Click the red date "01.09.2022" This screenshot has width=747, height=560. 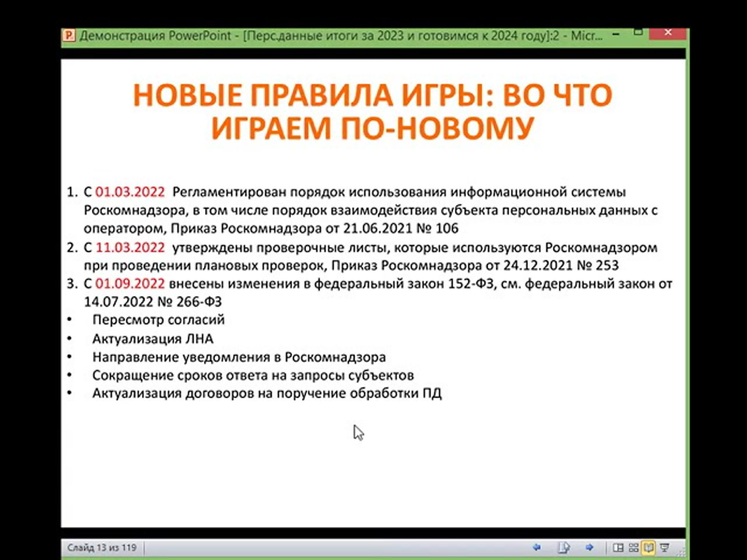pos(130,284)
